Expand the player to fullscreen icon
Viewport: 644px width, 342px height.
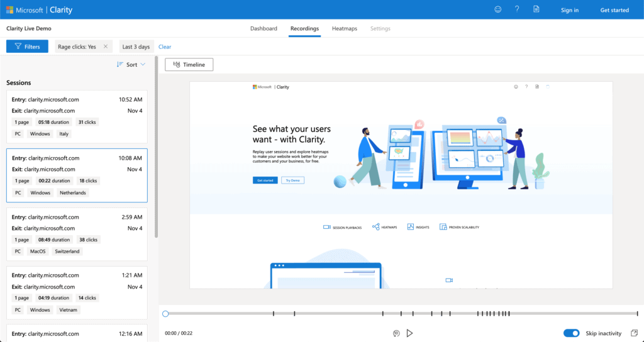634,333
